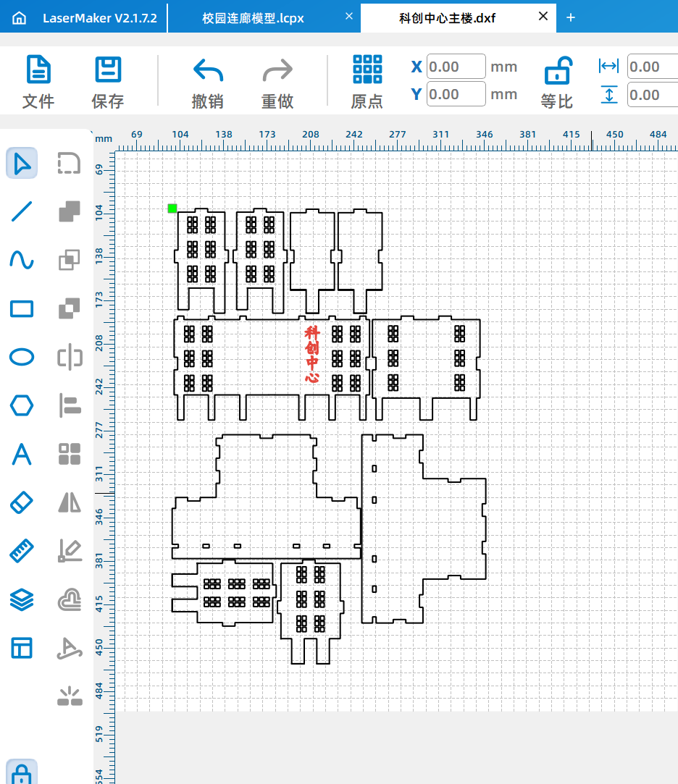The width and height of the screenshot is (678, 784).
Task: Choose the hexagon polygon tool
Action: [22, 405]
